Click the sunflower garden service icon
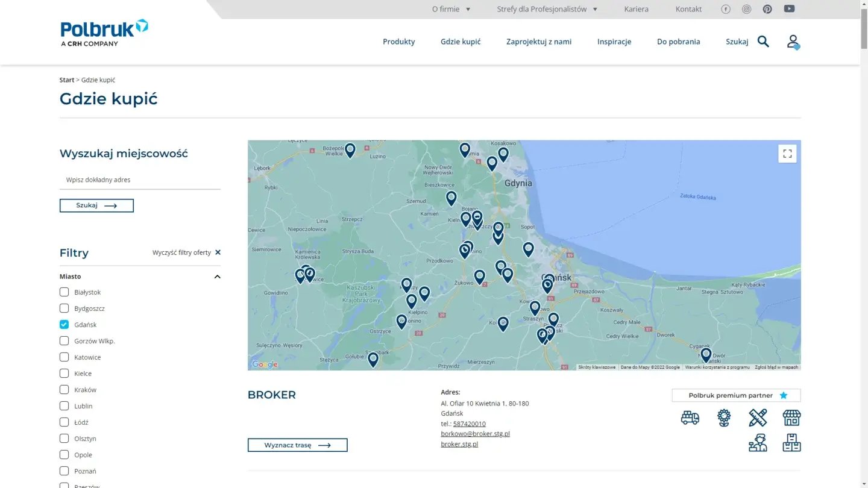The width and height of the screenshot is (868, 488). [x=724, y=418]
